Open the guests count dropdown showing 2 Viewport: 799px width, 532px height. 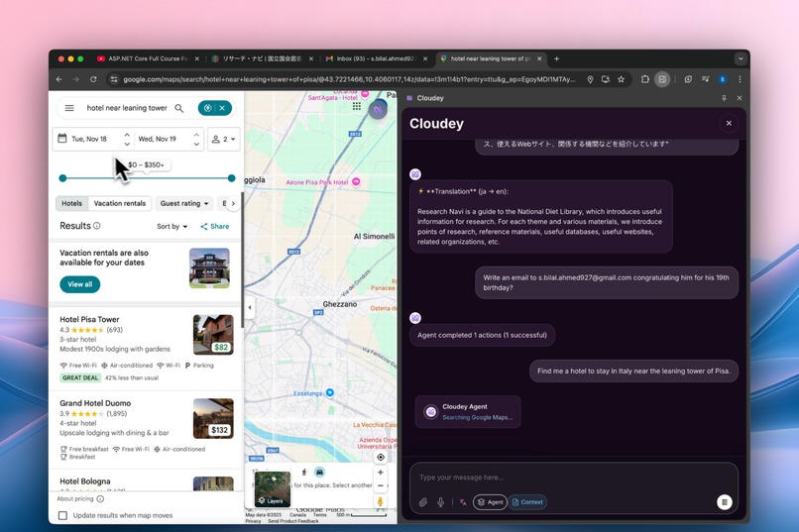tap(224, 139)
